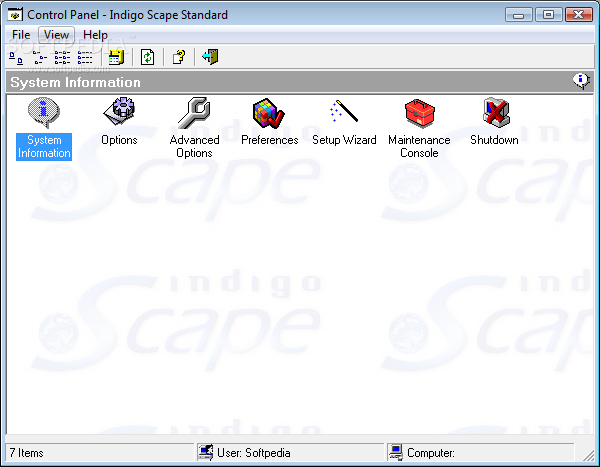Open the View menu
Viewport: 600px width, 467px height.
coord(56,35)
